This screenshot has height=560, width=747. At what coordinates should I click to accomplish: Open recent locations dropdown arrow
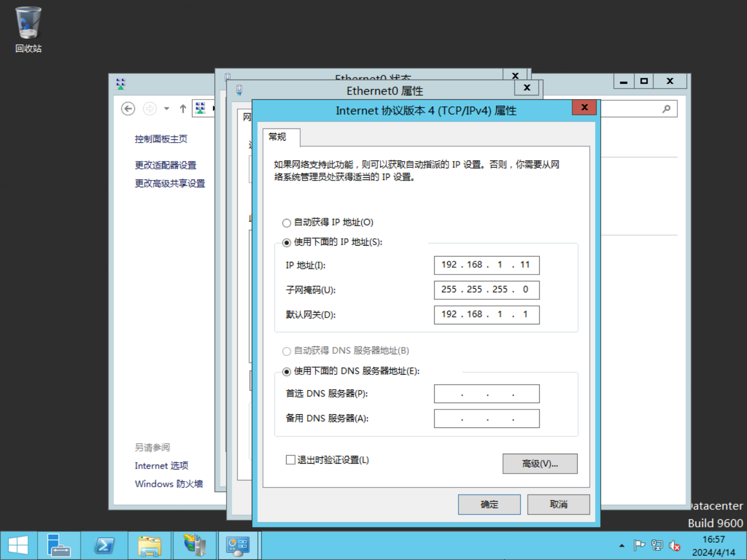pyautogui.click(x=167, y=109)
